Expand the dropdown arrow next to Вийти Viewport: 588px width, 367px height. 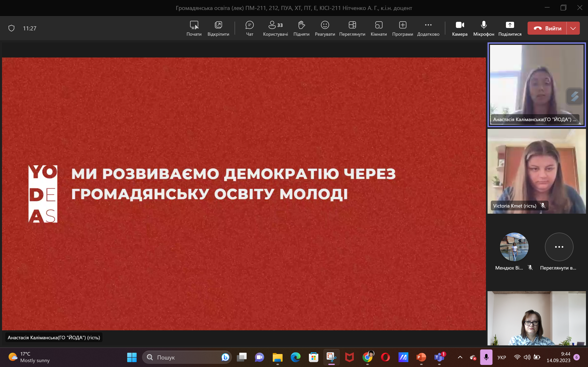tap(573, 28)
